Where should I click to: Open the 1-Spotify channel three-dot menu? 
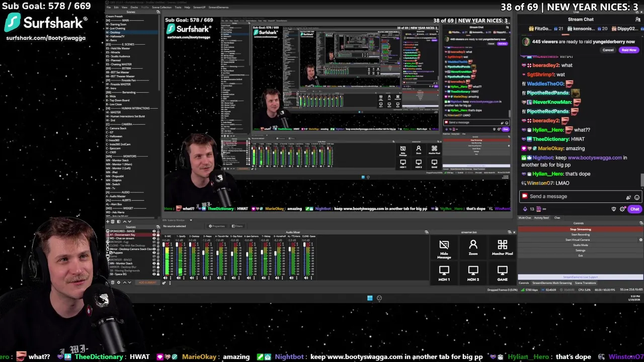point(184,278)
